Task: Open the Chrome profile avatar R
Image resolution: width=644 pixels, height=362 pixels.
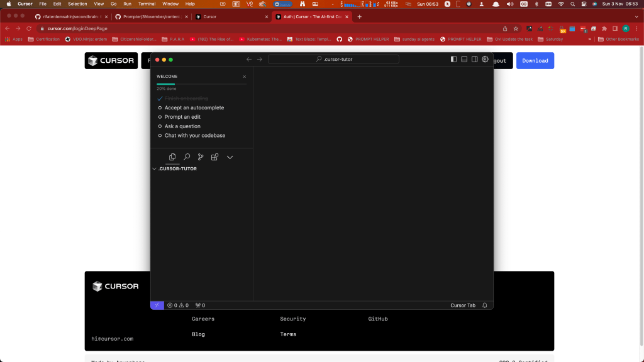Action: pyautogui.click(x=626, y=29)
